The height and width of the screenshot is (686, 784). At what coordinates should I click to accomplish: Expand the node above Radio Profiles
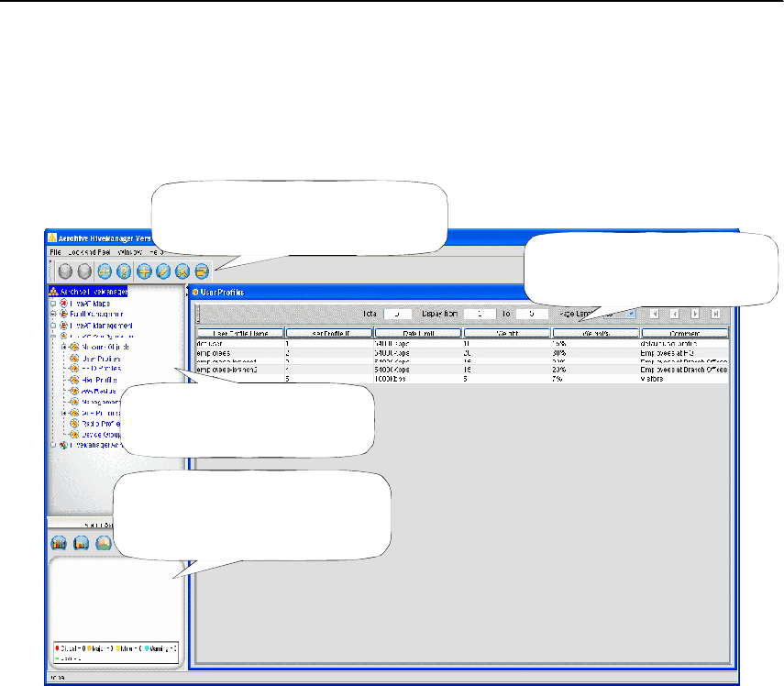64,413
